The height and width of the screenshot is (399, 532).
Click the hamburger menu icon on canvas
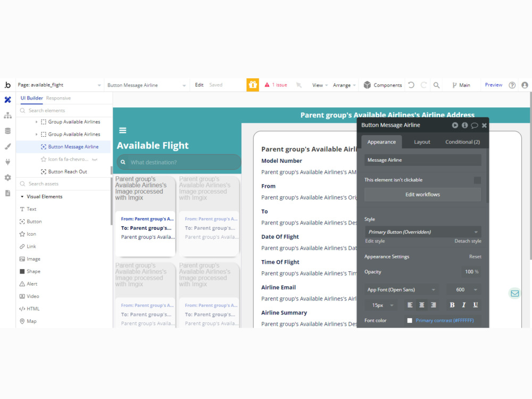[x=123, y=130]
